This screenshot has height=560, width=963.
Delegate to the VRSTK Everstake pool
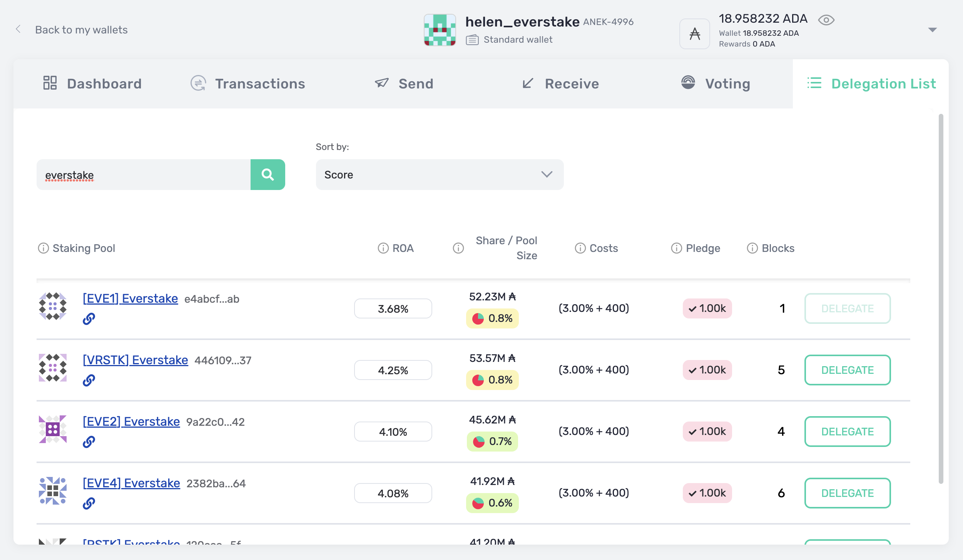coord(848,370)
